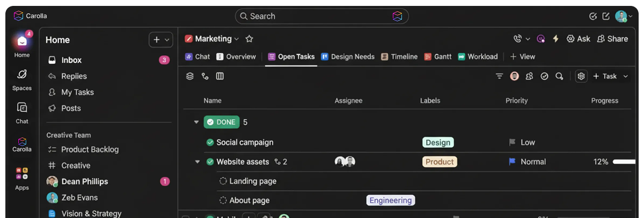
Task: Click the avatar filter in view toolbar
Action: pos(514,76)
